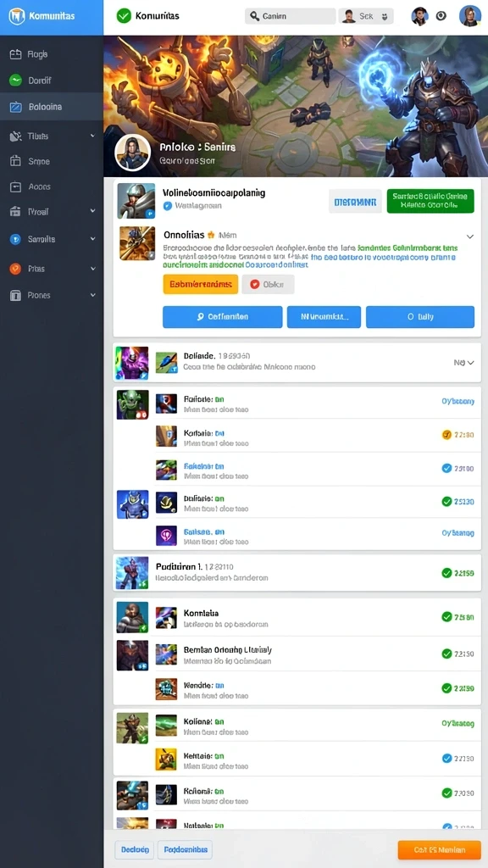
Task: Click the green alien hero thumbnail
Action: [x=133, y=404]
